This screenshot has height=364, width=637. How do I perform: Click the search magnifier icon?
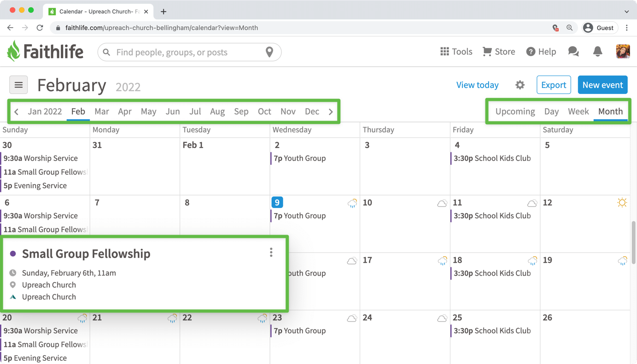click(106, 52)
